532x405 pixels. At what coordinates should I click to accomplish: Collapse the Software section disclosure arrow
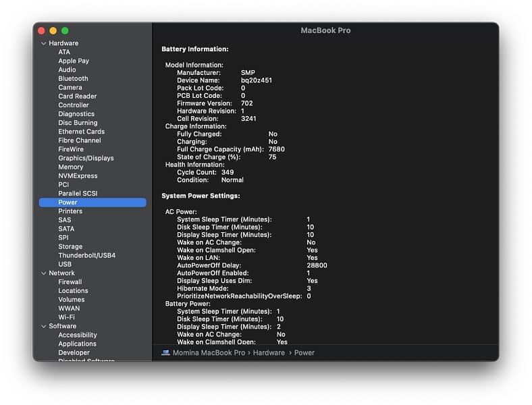pyautogui.click(x=44, y=326)
